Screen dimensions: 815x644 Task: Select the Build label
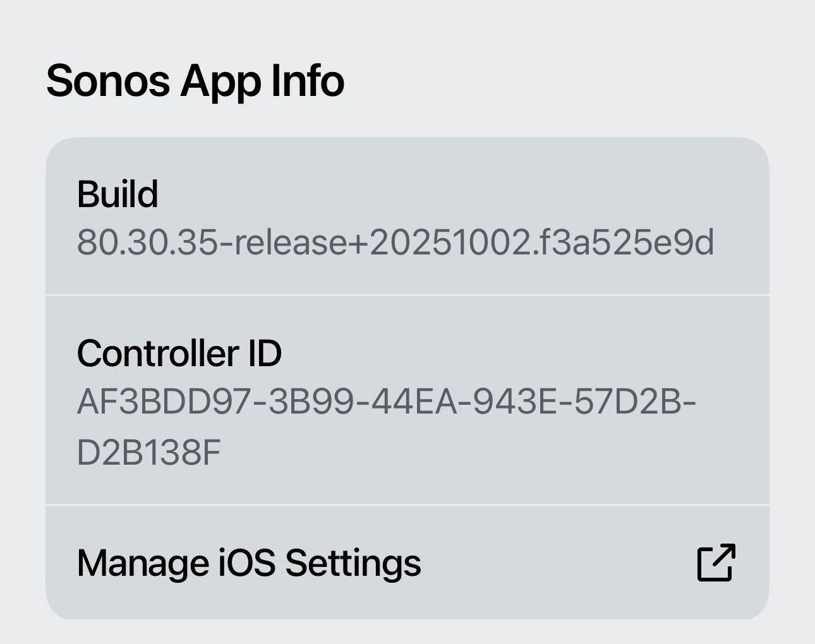(118, 194)
